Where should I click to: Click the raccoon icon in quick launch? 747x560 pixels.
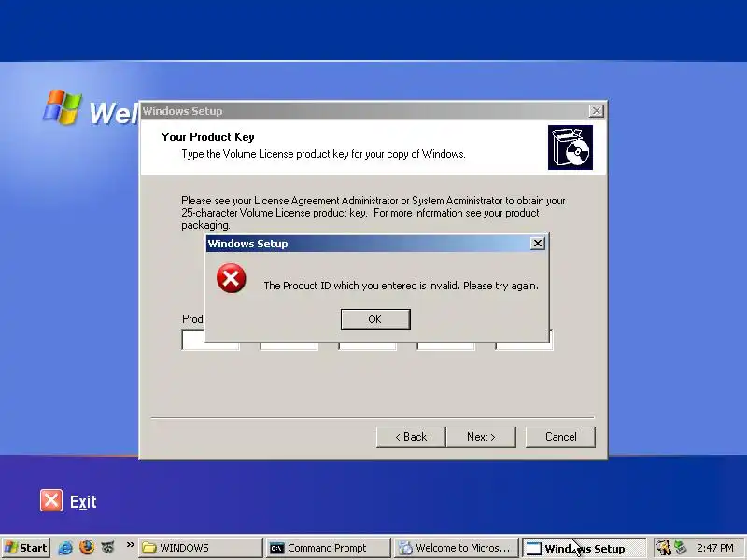pyautogui.click(x=108, y=548)
